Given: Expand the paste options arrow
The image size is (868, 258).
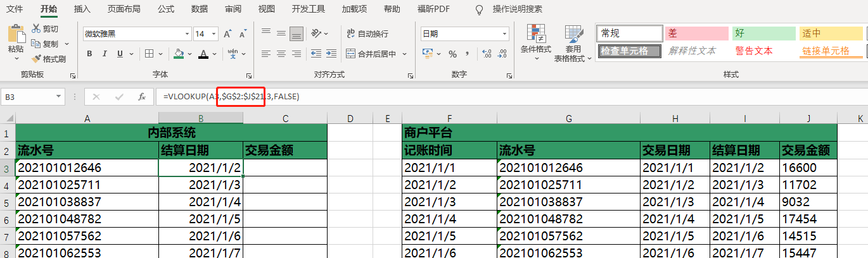Looking at the screenshot, I should tap(16, 59).
